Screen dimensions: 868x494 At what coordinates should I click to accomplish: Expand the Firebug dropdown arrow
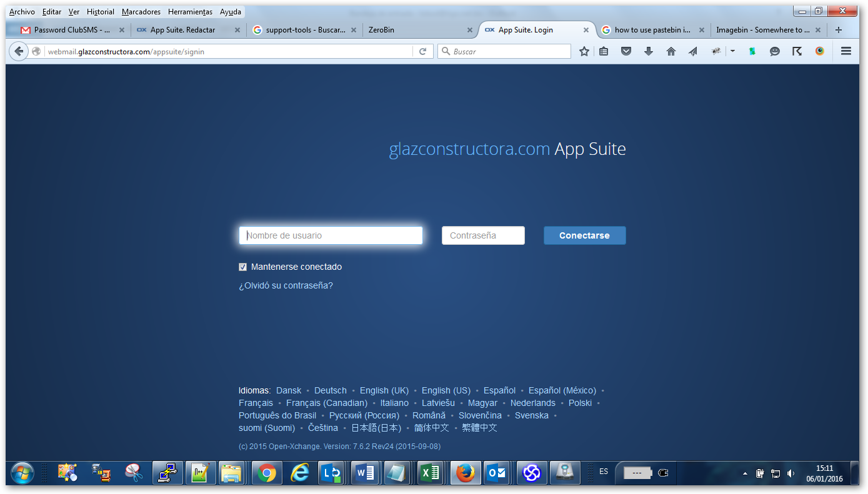point(732,52)
